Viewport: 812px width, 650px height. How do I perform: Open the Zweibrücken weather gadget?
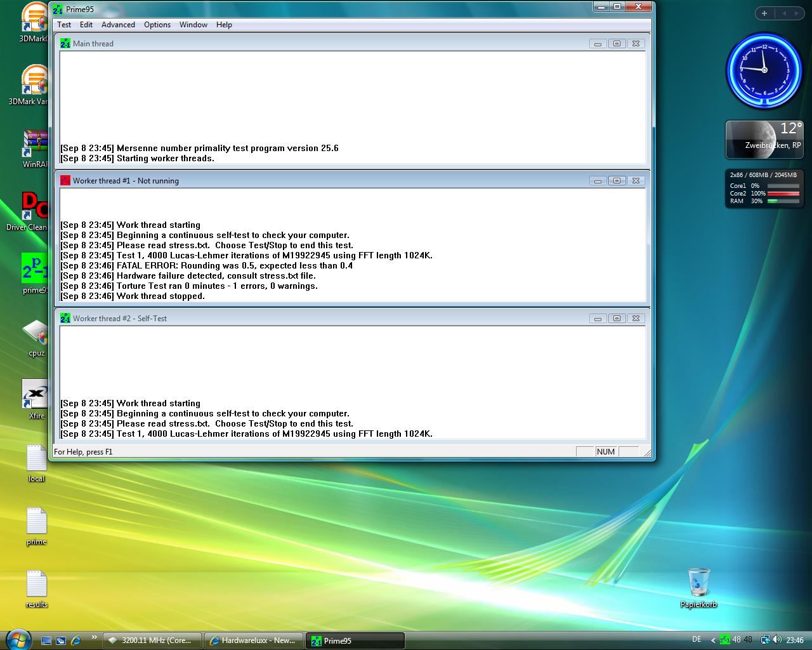coord(764,139)
